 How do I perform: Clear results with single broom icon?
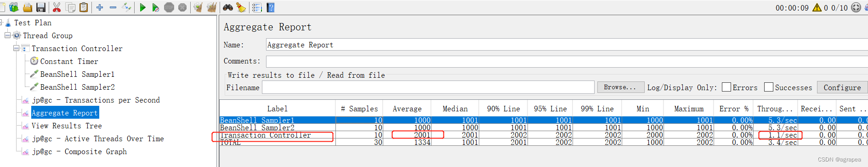tap(198, 7)
